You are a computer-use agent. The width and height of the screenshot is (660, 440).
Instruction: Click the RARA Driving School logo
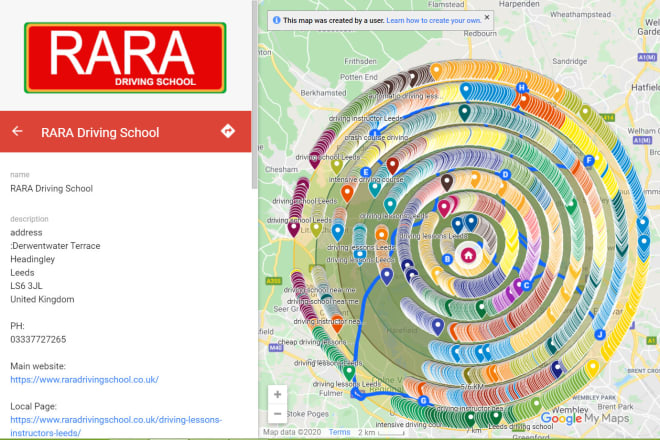(125, 58)
